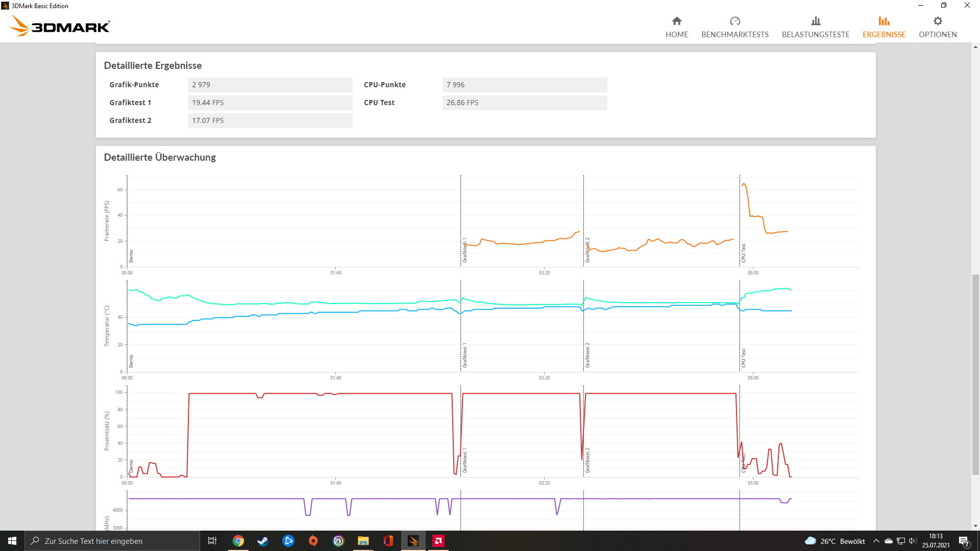Image resolution: width=980 pixels, height=551 pixels.
Task: Open the notification center
Action: (x=964, y=541)
